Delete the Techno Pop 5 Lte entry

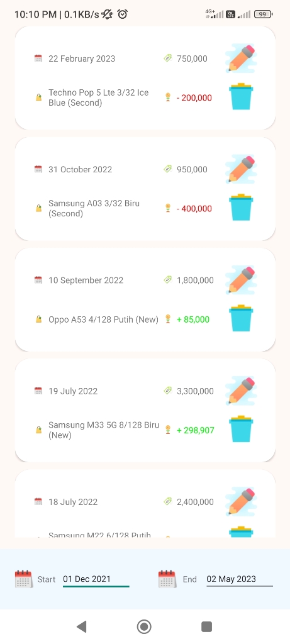coord(241,97)
